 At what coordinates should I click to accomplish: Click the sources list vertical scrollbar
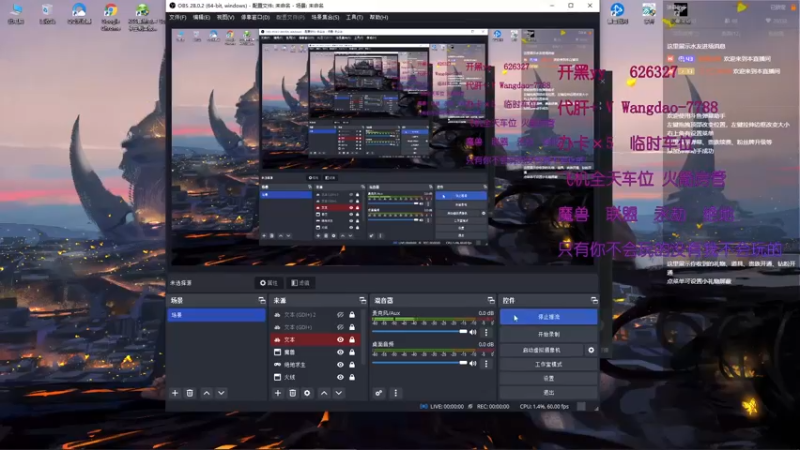click(363, 337)
